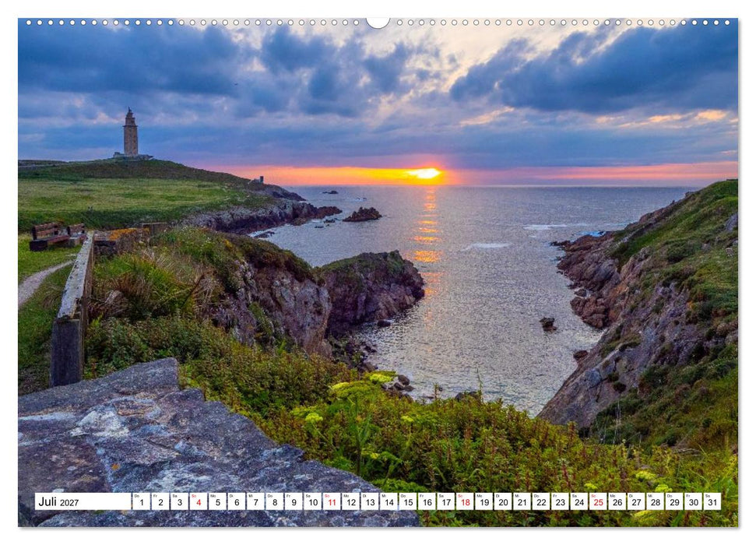The image size is (756, 545).
Task: Select day 7 in the date row
Action: tap(255, 501)
